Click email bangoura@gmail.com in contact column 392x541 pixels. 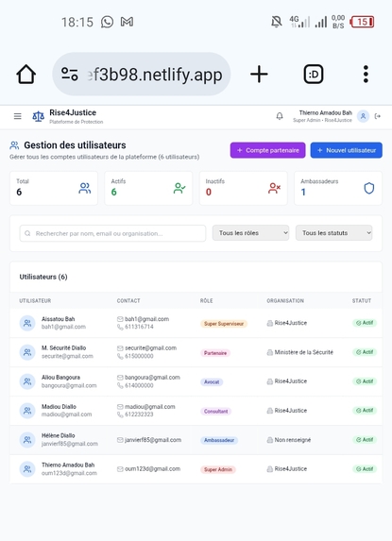[152, 378]
